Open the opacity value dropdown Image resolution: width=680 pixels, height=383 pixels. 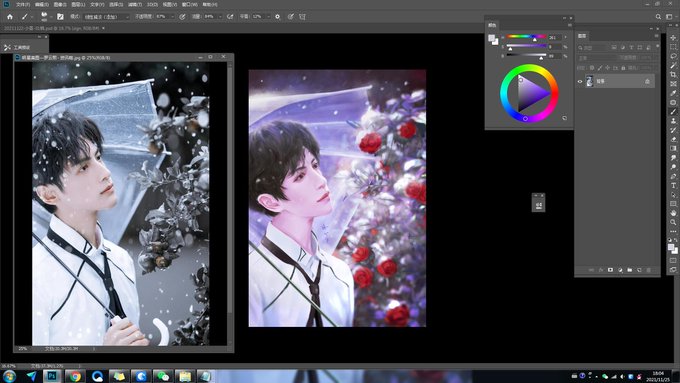coord(173,16)
